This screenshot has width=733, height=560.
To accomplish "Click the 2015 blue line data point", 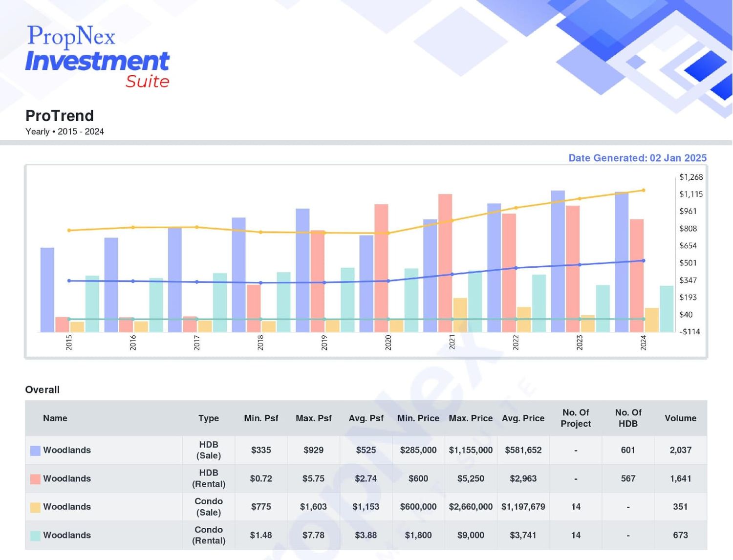I will pos(69,280).
